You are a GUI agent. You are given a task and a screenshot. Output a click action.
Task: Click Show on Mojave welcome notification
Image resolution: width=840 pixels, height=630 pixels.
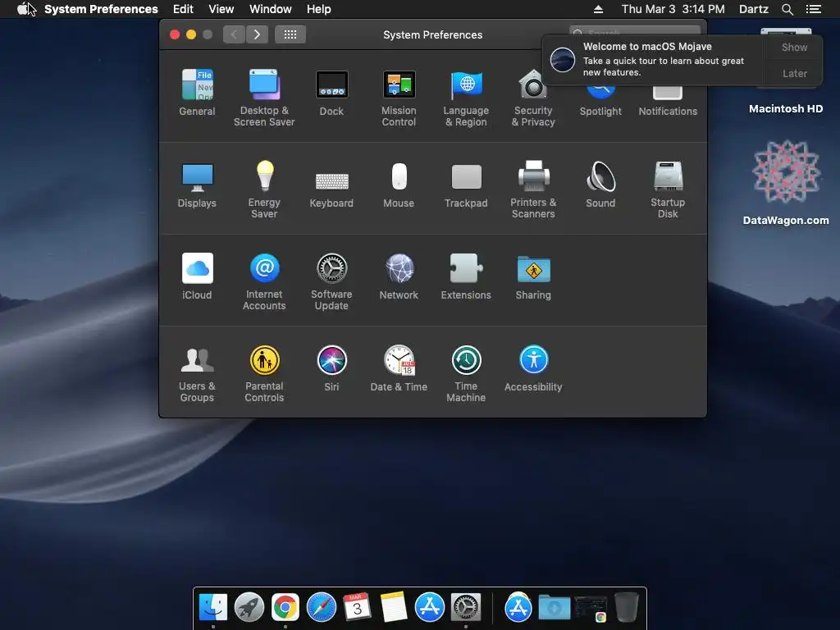[x=794, y=47]
